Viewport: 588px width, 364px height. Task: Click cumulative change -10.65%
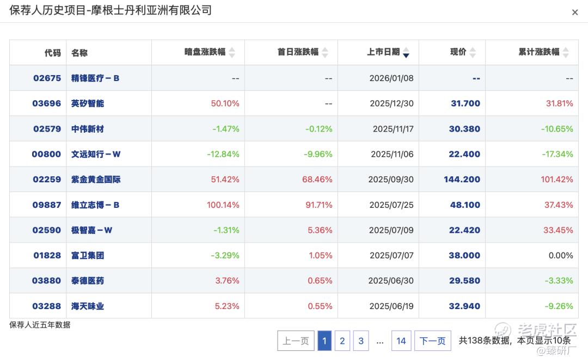click(557, 129)
